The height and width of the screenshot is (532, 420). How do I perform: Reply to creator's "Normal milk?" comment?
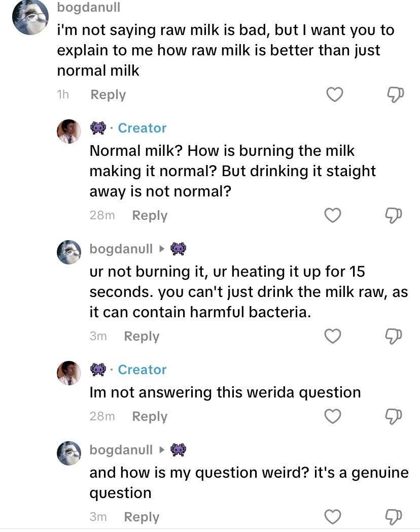coord(150,216)
